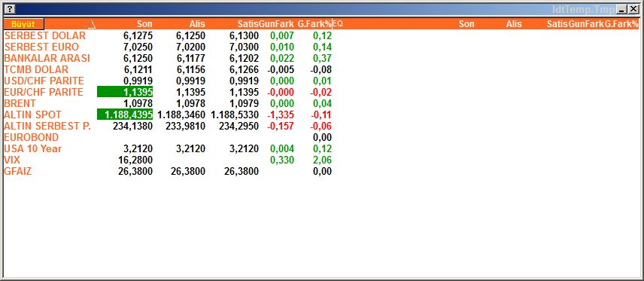Image resolution: width=644 pixels, height=281 pixels.
Task: Click ALTIN SERBEST P. Satis 234,2950
Action: (239, 126)
